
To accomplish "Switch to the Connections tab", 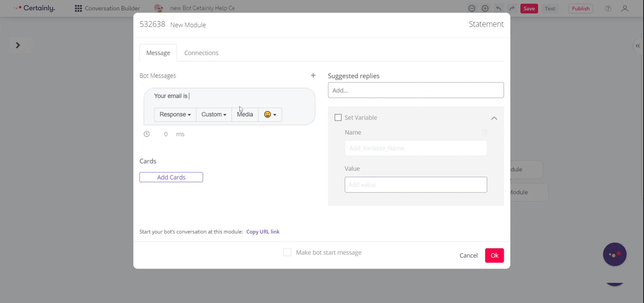I will (x=201, y=53).
